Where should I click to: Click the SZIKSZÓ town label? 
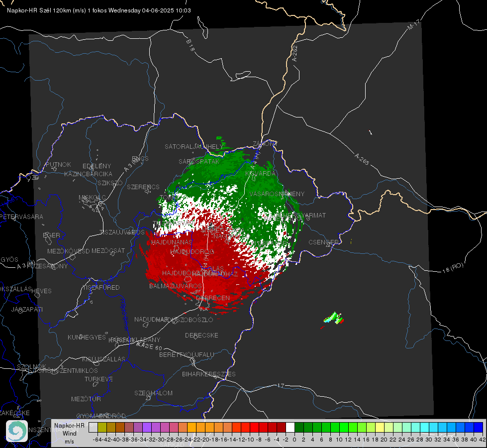point(110,183)
